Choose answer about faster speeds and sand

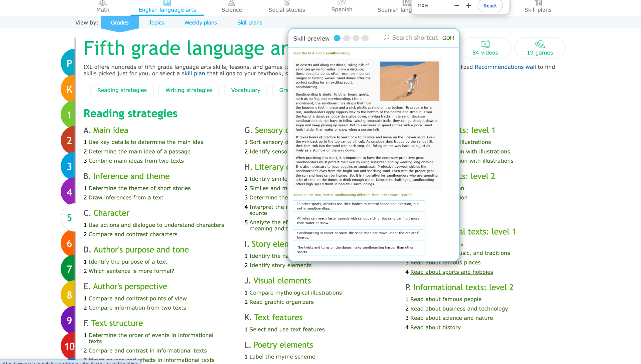(x=359, y=220)
